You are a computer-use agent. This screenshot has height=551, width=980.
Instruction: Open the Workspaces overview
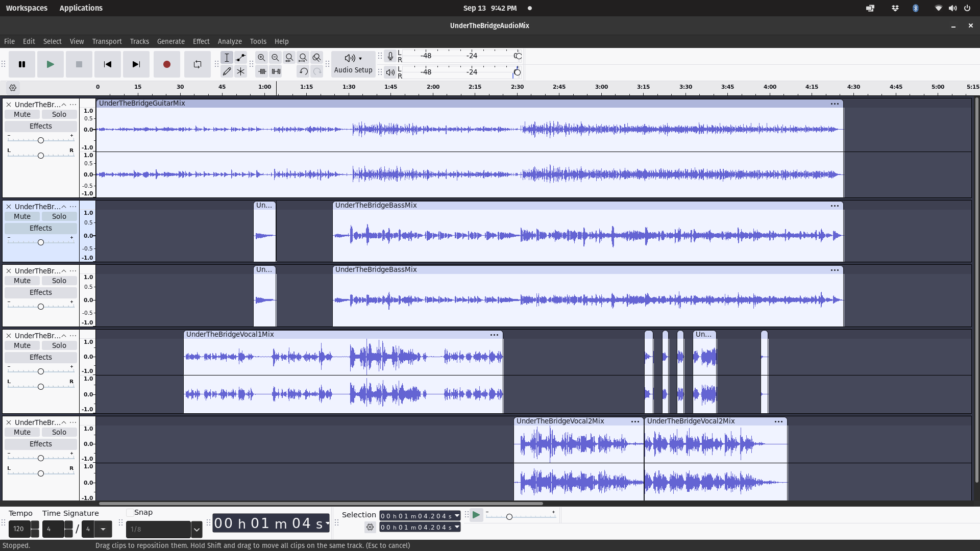(27, 8)
